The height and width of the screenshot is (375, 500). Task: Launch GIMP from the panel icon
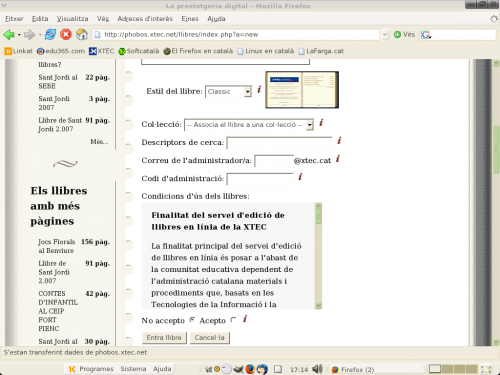coord(238,369)
